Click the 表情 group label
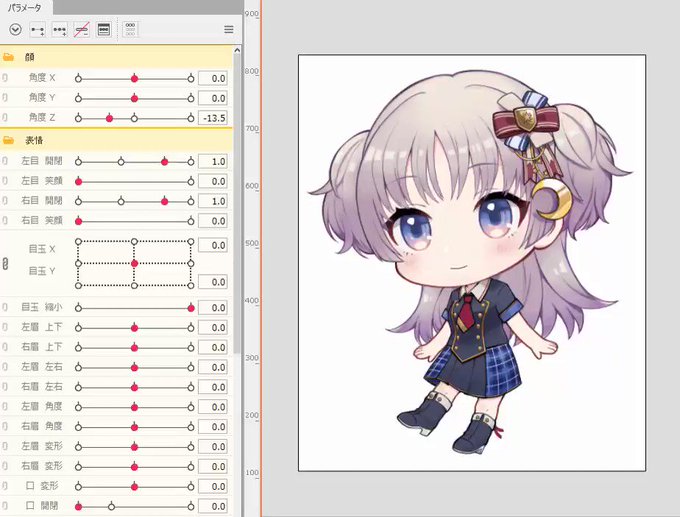680x517 pixels. [x=34, y=140]
